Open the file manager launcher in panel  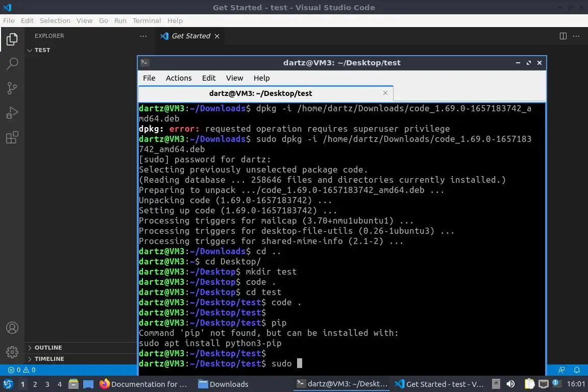pos(73,384)
